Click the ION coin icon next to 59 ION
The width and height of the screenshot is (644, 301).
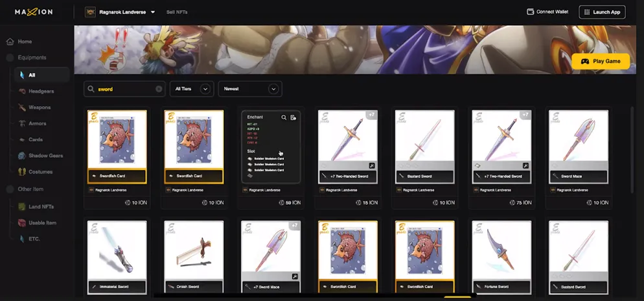[x=281, y=203]
